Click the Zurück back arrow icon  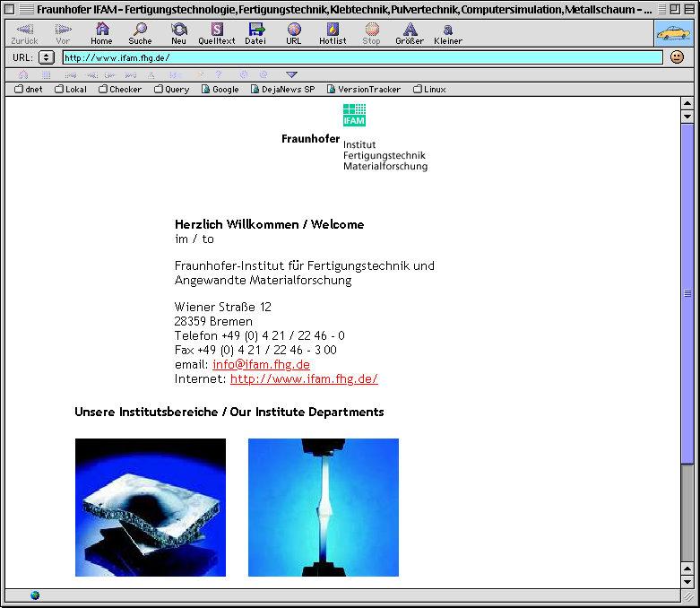pyautogui.click(x=24, y=30)
